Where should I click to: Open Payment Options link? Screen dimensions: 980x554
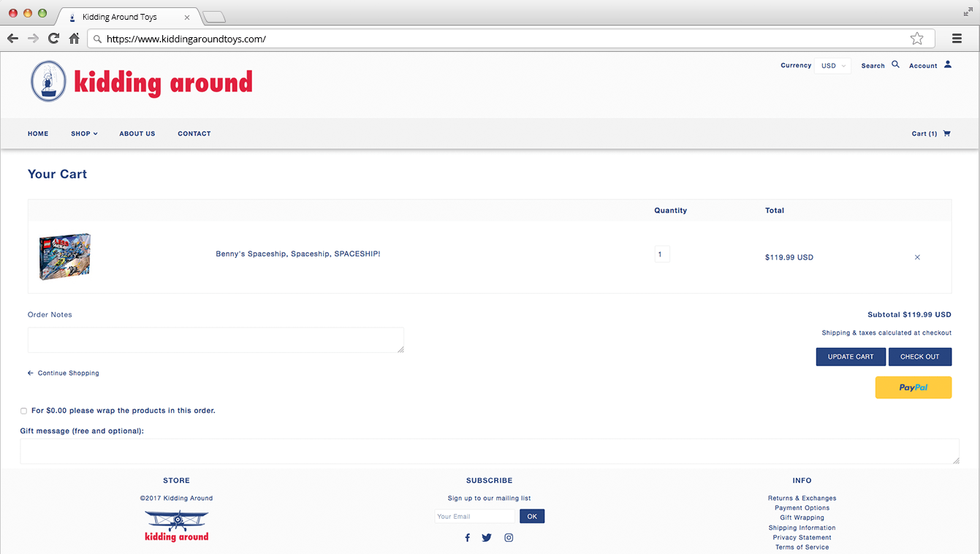[802, 508]
